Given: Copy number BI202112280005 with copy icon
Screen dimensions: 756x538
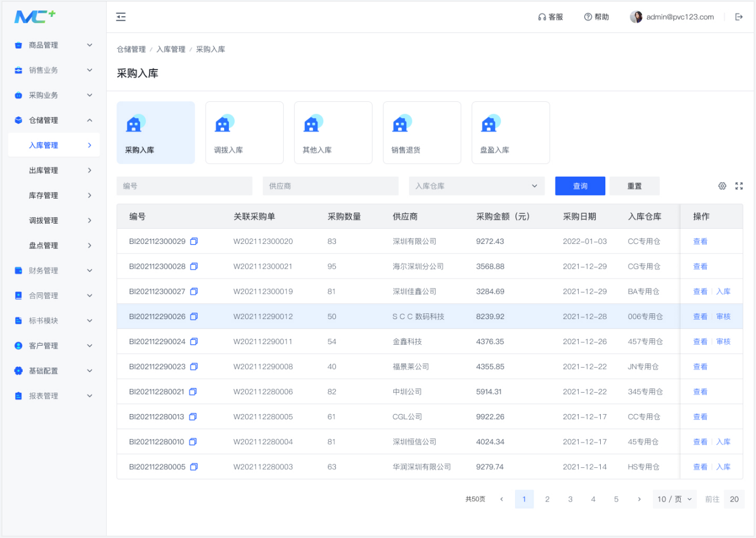Looking at the screenshot, I should pos(194,467).
